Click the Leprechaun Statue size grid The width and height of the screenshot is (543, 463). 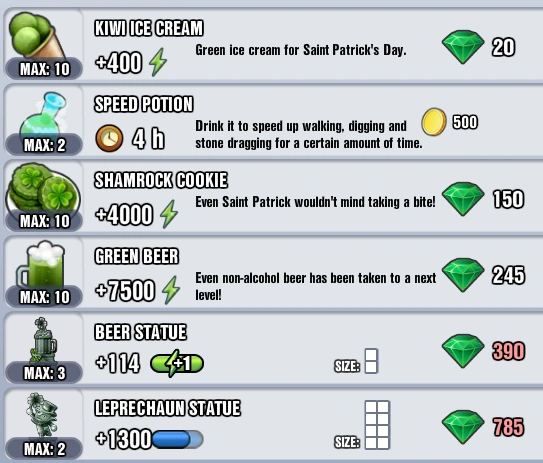pos(377,425)
